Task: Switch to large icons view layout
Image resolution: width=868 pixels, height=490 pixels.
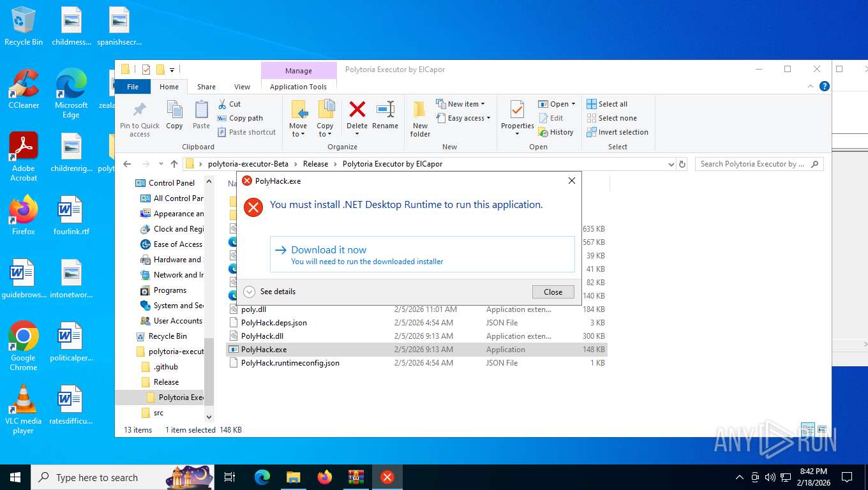Action: (x=822, y=429)
